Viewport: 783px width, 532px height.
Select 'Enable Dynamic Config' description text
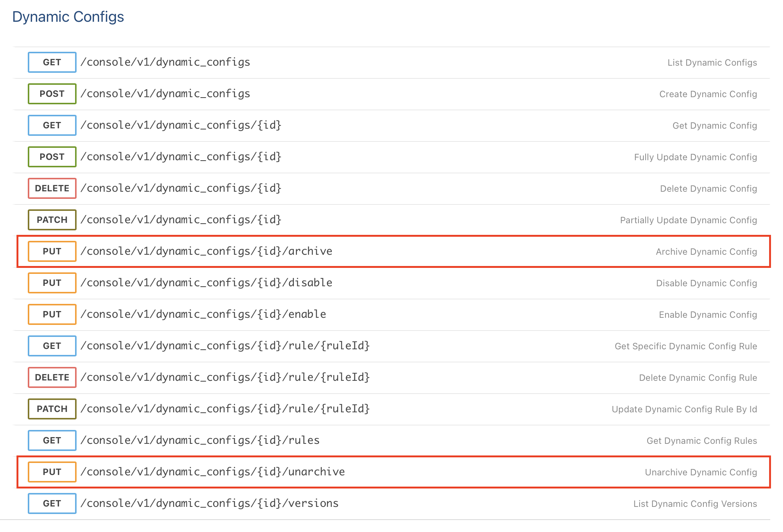(x=708, y=315)
